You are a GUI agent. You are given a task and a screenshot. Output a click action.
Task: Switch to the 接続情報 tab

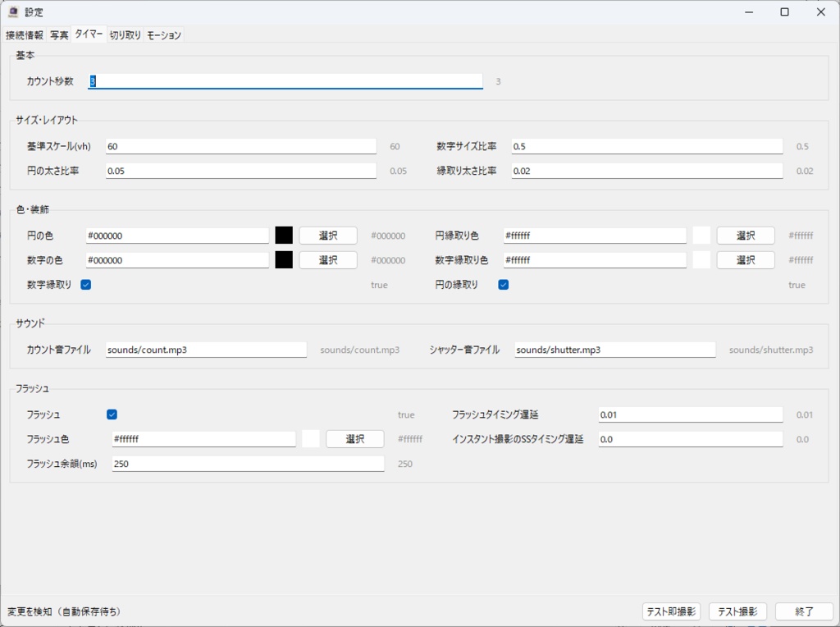coord(24,34)
